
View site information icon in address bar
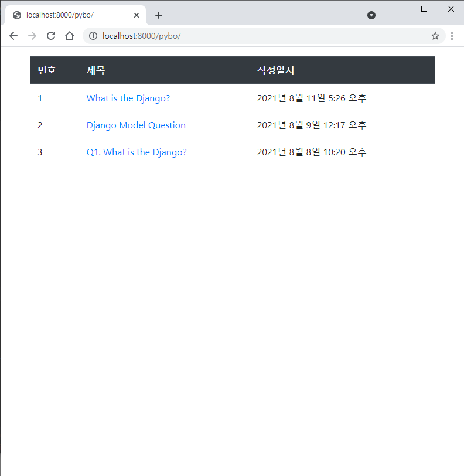[93, 36]
